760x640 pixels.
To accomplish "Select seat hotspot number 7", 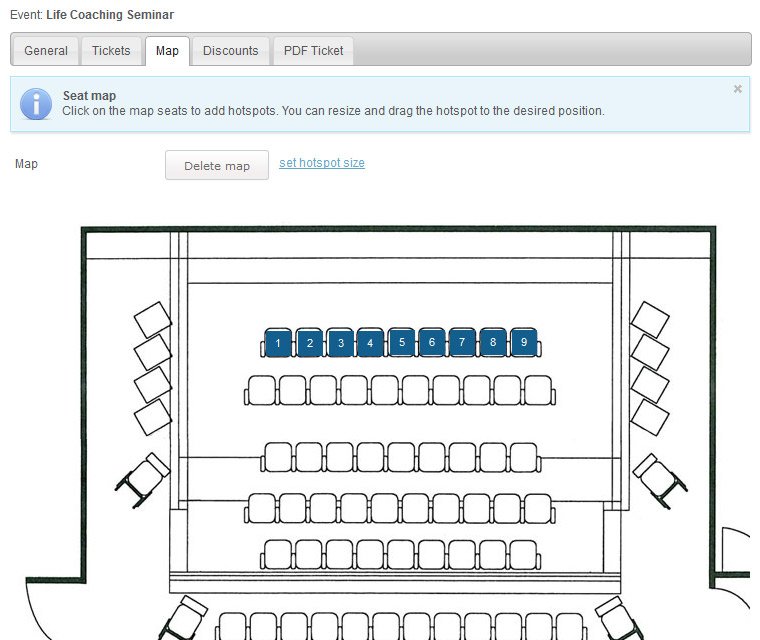I will pos(462,342).
